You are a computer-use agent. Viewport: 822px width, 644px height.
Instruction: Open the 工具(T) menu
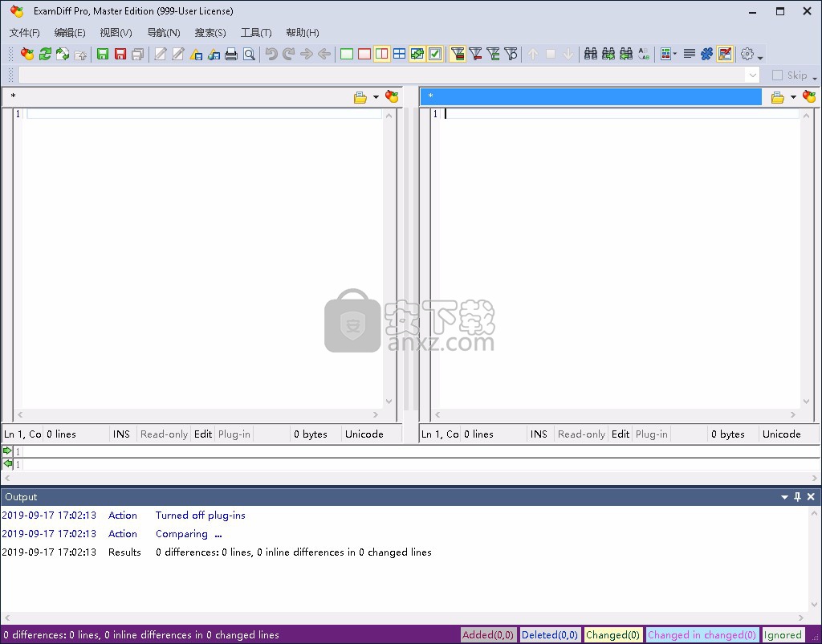click(256, 32)
